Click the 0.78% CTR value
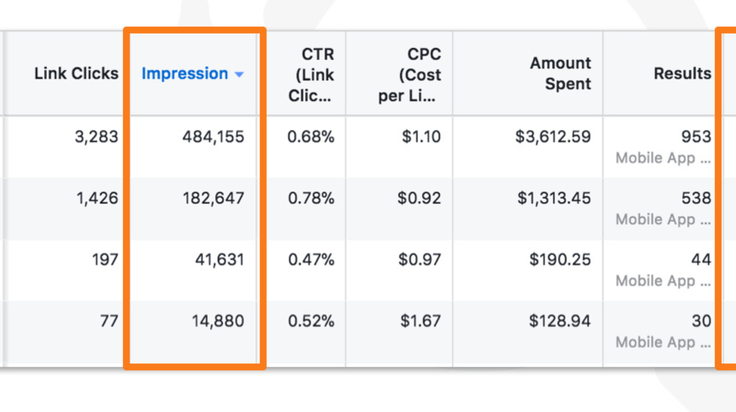Image resolution: width=736 pixels, height=412 pixels. (311, 198)
